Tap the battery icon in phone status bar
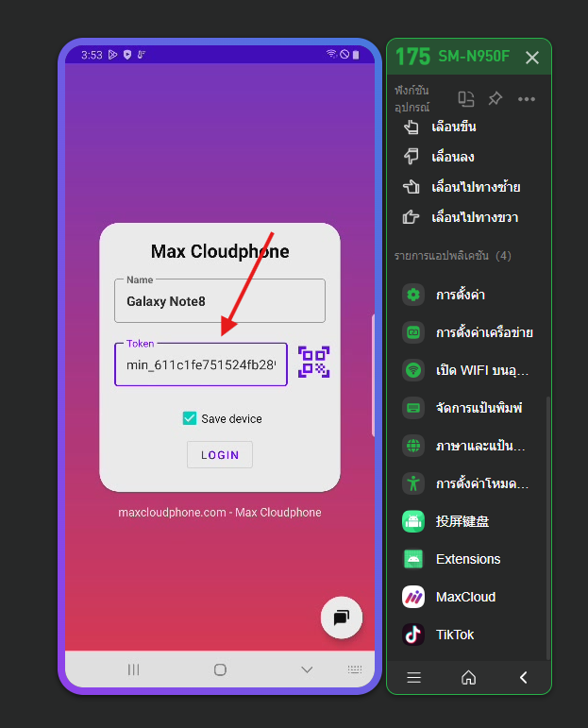 [x=356, y=55]
